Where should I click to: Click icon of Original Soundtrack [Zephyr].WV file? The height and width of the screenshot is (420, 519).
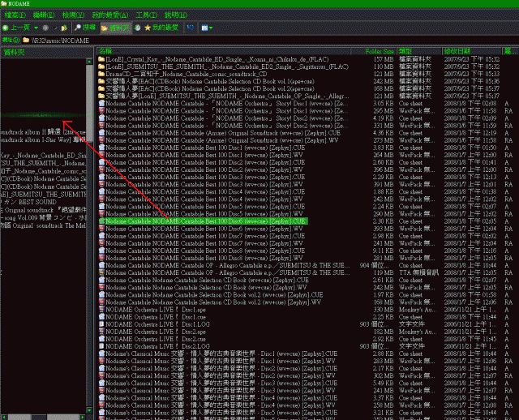click(x=101, y=140)
